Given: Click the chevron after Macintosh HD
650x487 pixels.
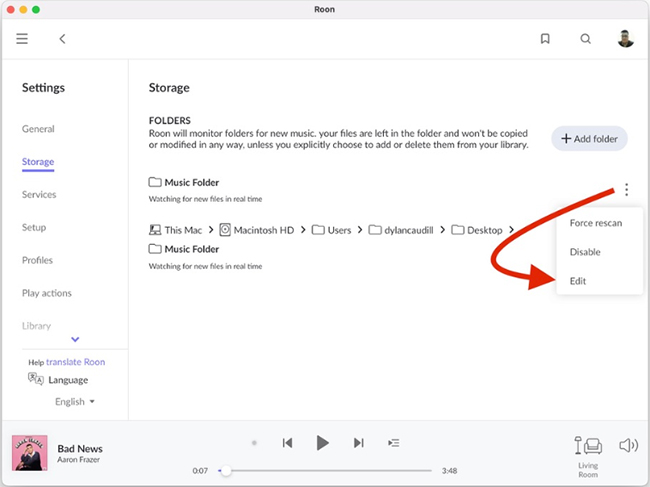Looking at the screenshot, I should click(303, 230).
